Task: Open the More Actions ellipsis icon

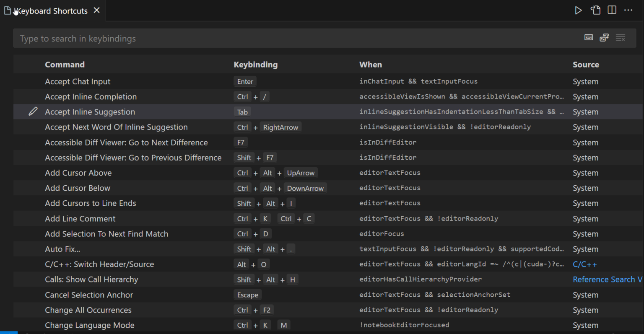Action: [x=628, y=10]
